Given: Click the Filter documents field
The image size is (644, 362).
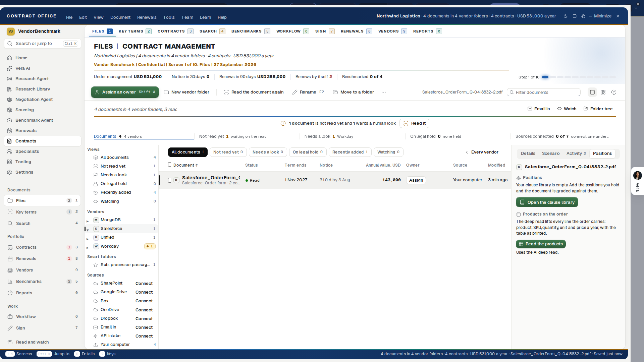Looking at the screenshot, I should click(544, 92).
